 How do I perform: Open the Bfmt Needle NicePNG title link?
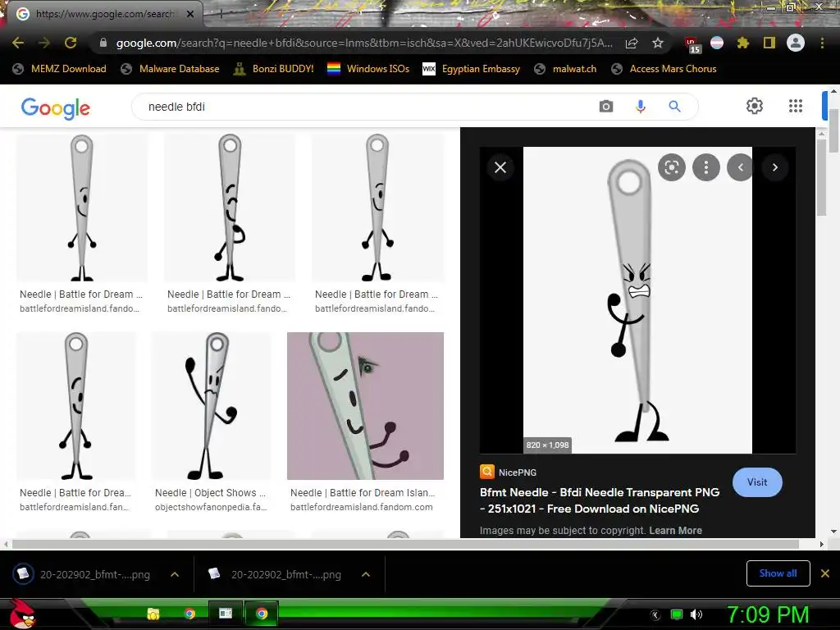[600, 500]
